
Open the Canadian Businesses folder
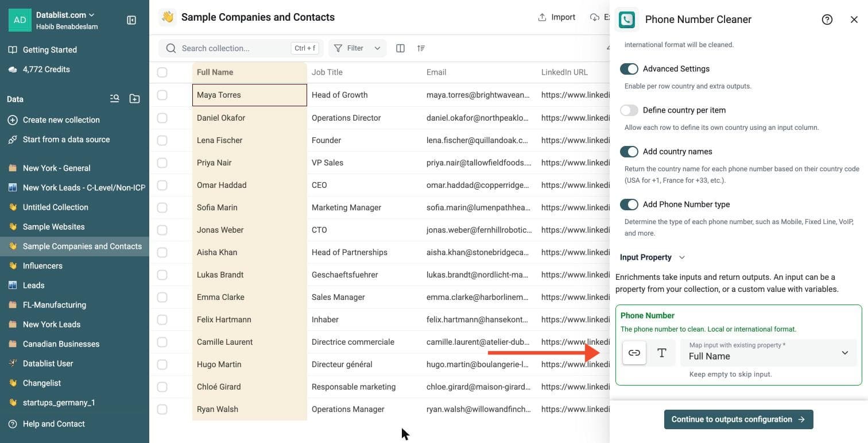75,344
